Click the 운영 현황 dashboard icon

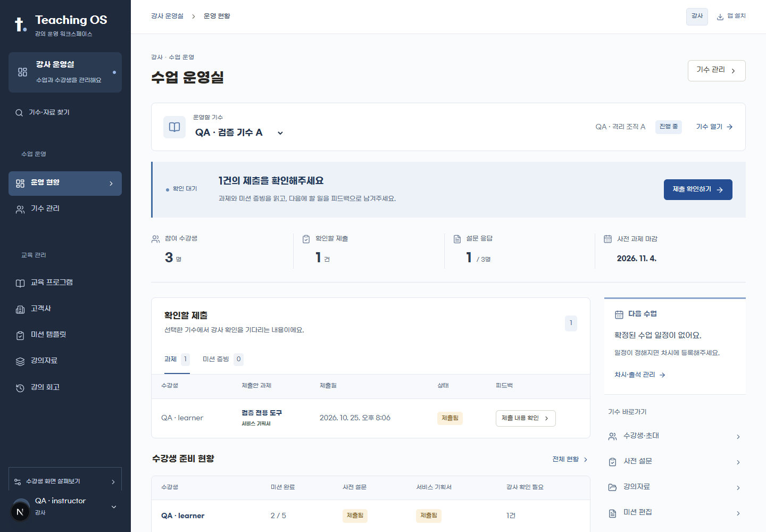(20, 183)
